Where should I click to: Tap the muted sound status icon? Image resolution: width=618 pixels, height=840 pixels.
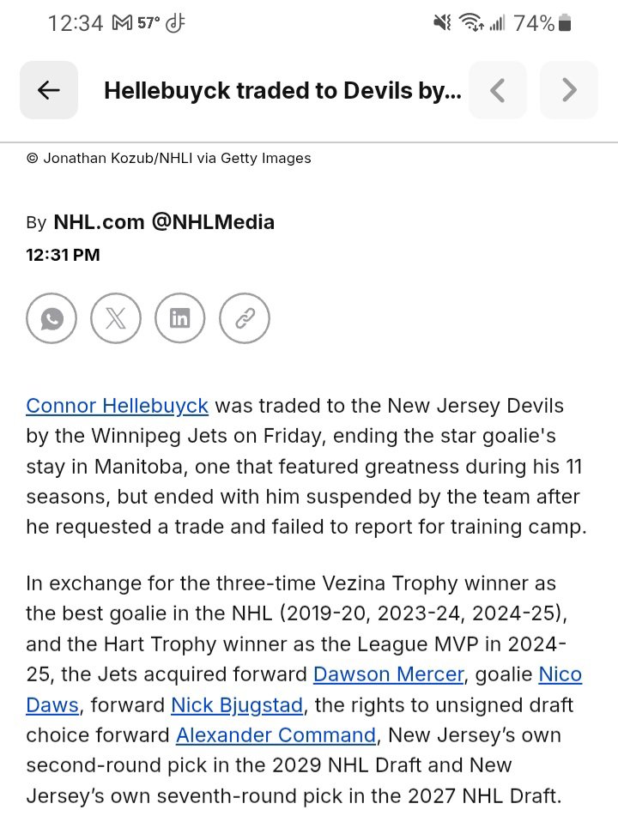442,22
